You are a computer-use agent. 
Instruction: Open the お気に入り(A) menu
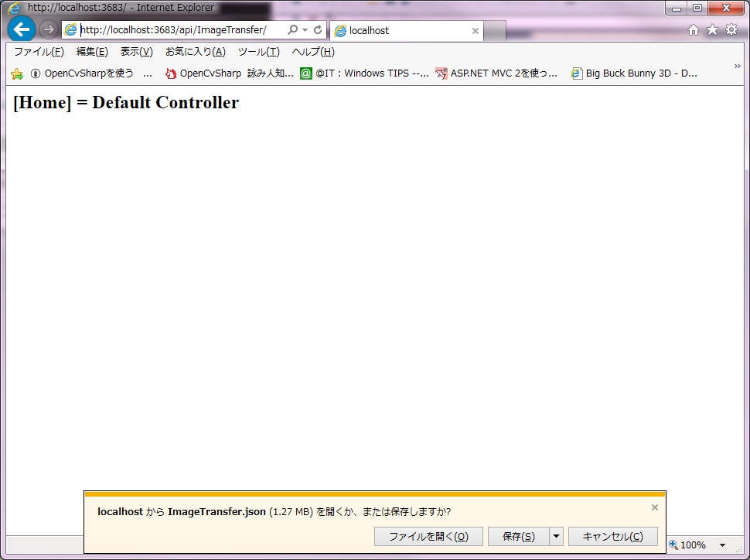196,52
